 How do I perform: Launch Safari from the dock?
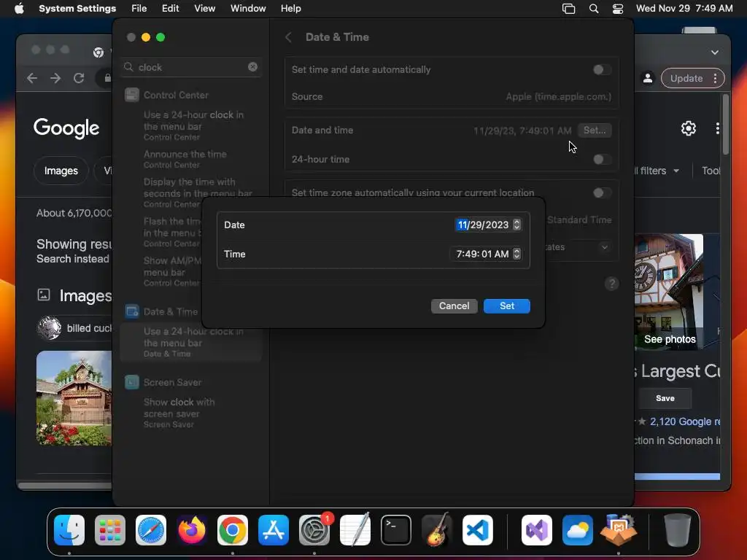click(x=151, y=530)
